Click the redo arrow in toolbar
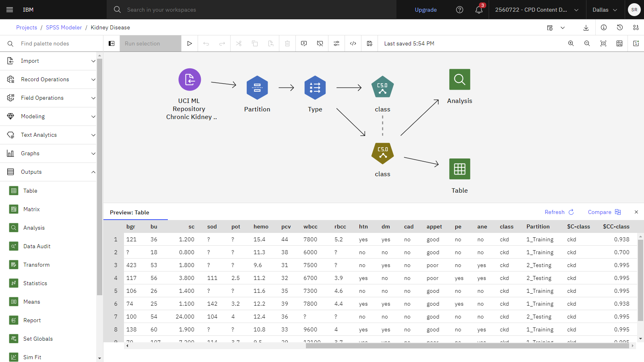Screen dimensions: 644x362 tap(222, 43)
